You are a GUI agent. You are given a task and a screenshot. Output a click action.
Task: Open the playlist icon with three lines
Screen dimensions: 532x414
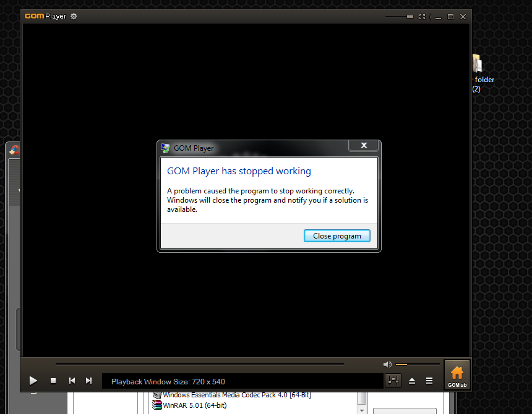point(429,381)
